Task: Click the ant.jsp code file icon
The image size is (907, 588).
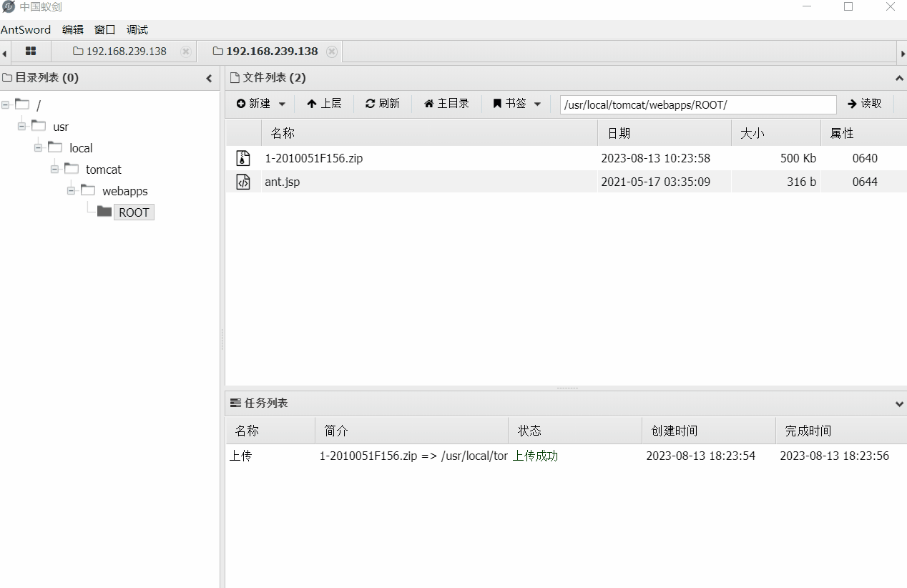Action: pyautogui.click(x=243, y=182)
